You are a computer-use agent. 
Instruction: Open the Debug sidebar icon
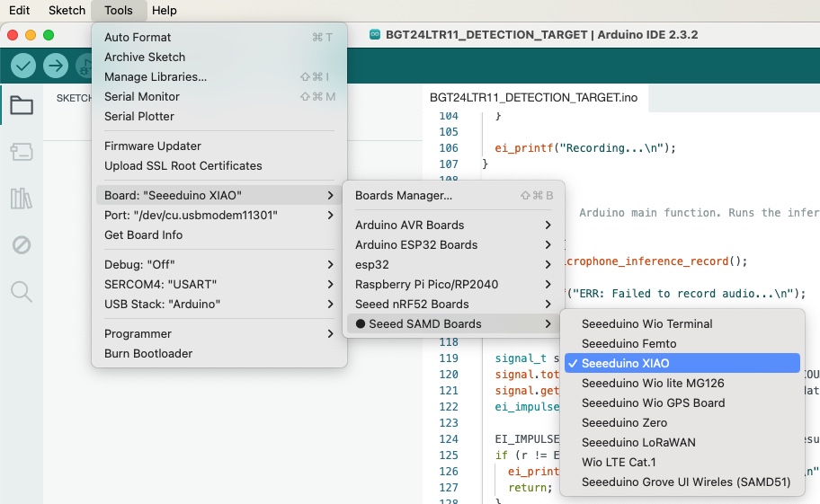tap(22, 244)
